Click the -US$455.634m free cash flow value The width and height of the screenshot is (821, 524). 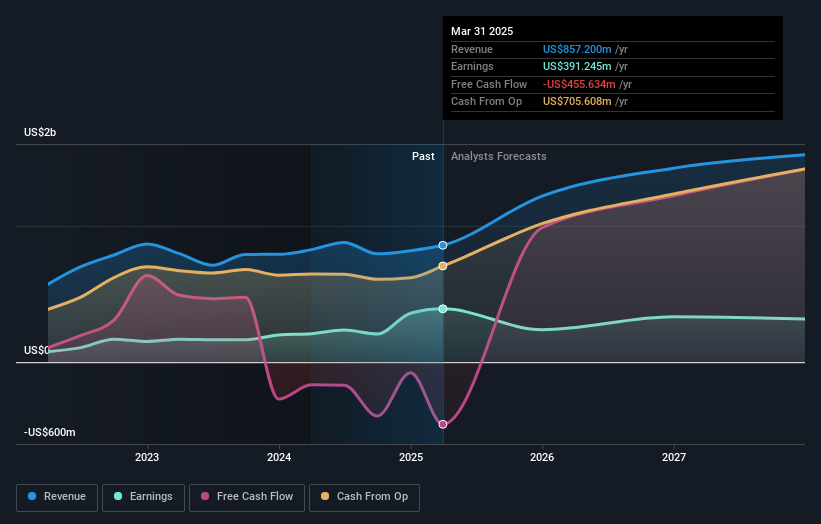[x=579, y=84]
